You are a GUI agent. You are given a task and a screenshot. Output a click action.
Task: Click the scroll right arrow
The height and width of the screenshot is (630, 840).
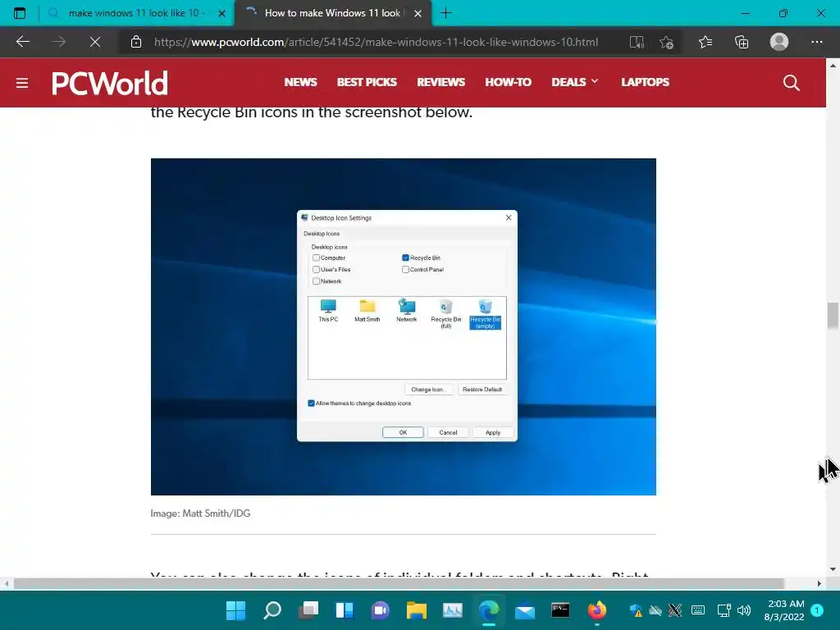pyautogui.click(x=819, y=583)
